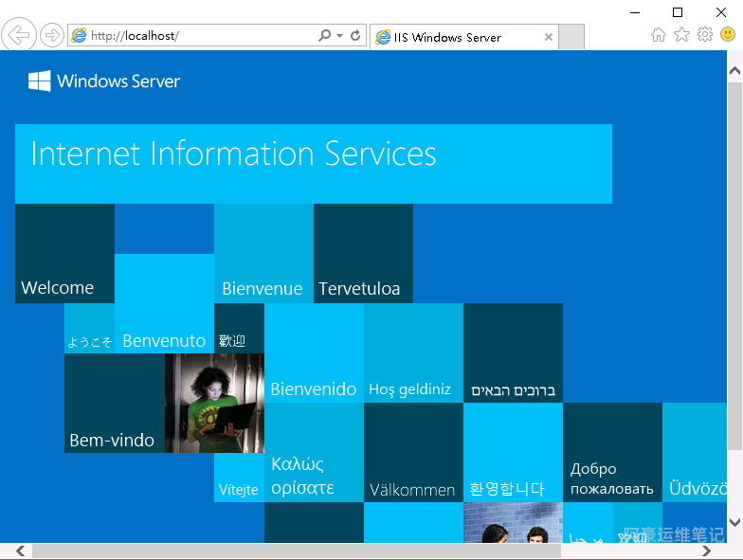Click the browser Forward arrow button

point(51,35)
